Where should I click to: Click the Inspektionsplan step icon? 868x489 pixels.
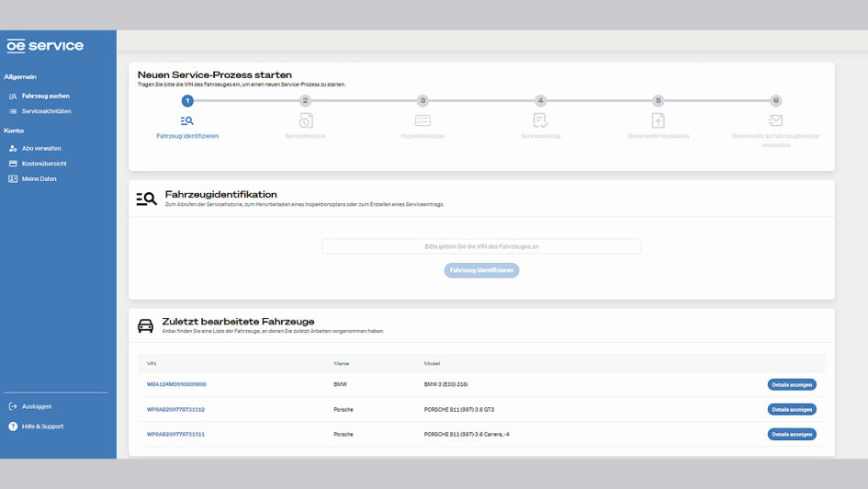tap(423, 120)
